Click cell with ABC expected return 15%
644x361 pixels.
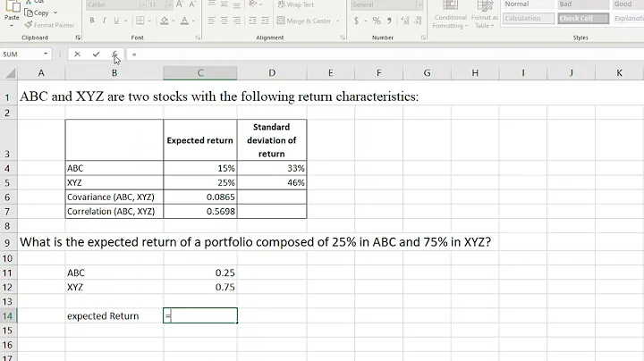tap(200, 168)
